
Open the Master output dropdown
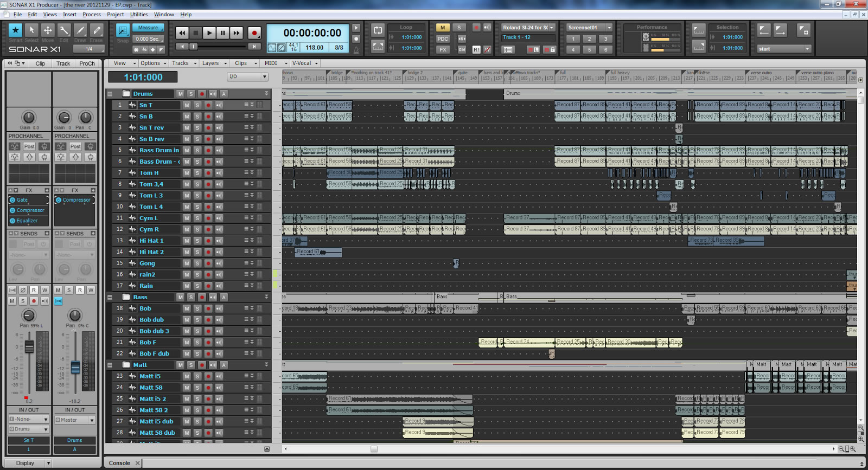[75, 420]
